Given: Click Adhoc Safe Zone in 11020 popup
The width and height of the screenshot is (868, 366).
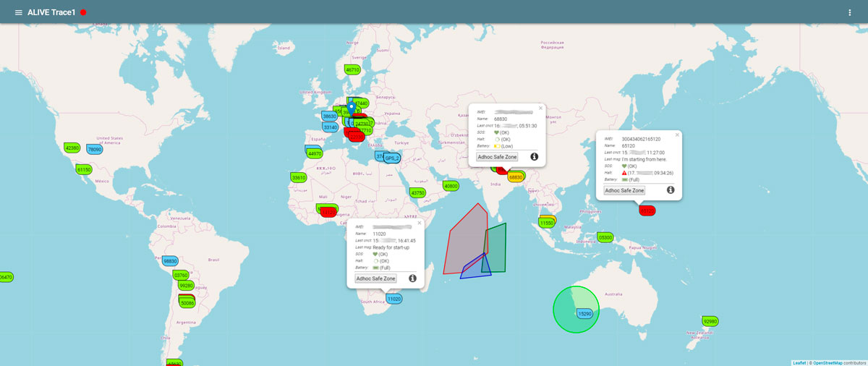Looking at the screenshot, I should (x=376, y=278).
